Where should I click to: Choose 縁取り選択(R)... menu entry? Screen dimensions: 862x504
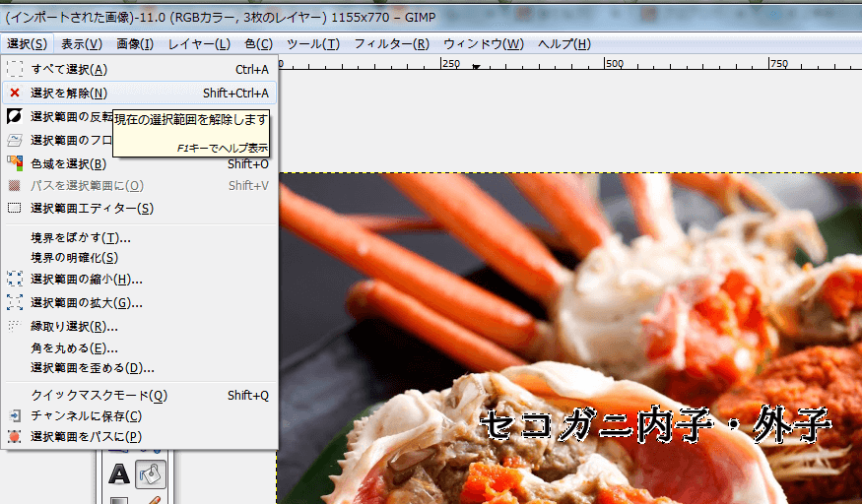point(139,326)
